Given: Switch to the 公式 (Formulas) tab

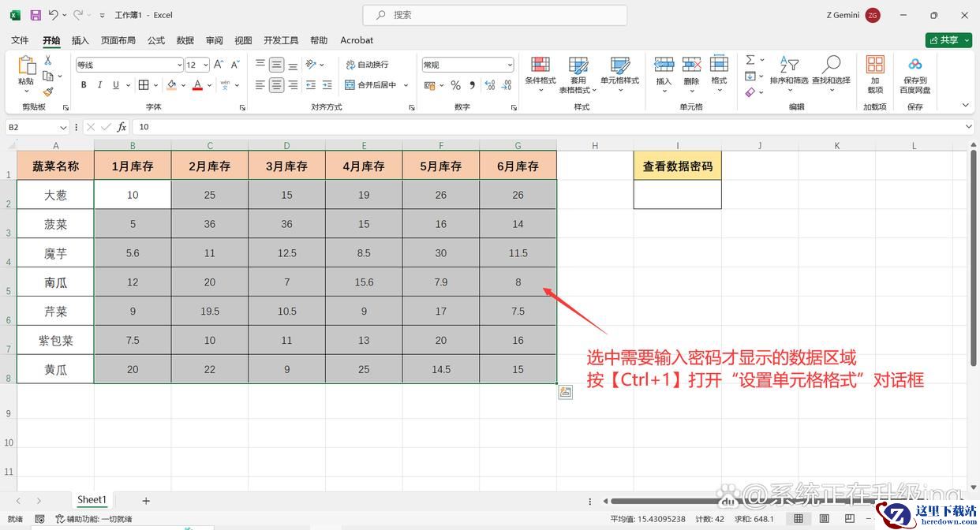Looking at the screenshot, I should click(156, 40).
